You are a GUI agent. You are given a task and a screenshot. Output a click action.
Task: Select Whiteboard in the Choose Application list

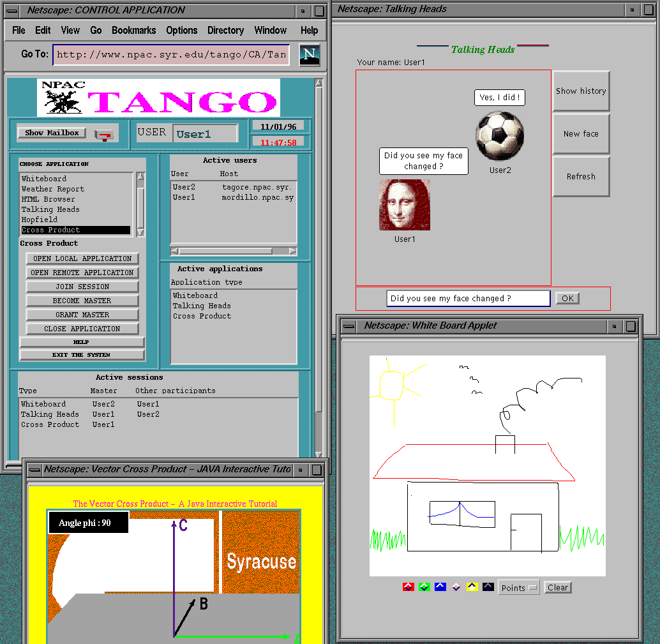click(x=76, y=179)
